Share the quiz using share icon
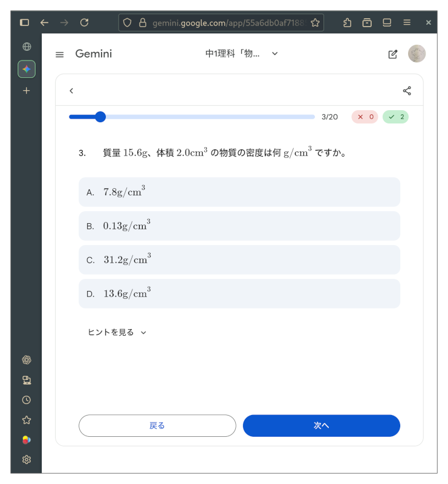 point(407,91)
